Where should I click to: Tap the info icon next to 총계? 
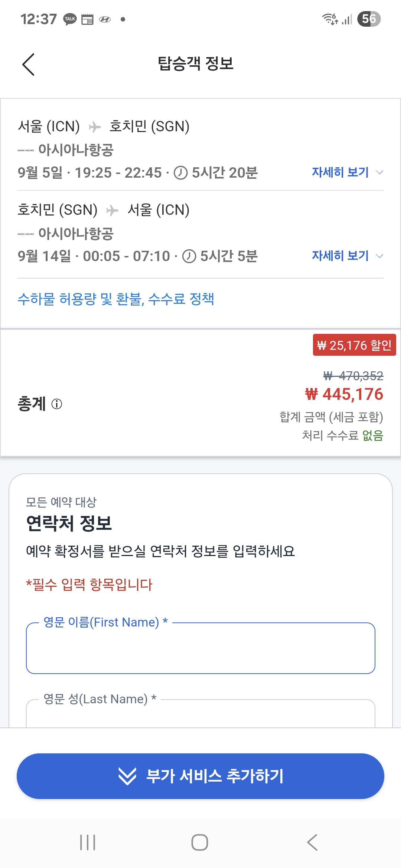tap(57, 404)
